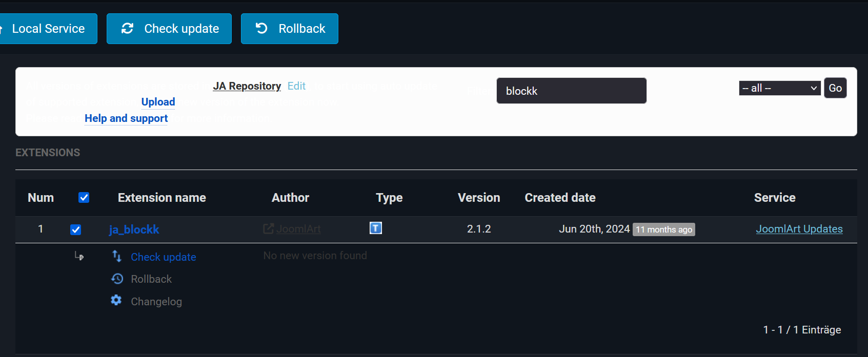Image resolution: width=868 pixels, height=357 pixels.
Task: Sort by Version column header
Action: point(478,198)
